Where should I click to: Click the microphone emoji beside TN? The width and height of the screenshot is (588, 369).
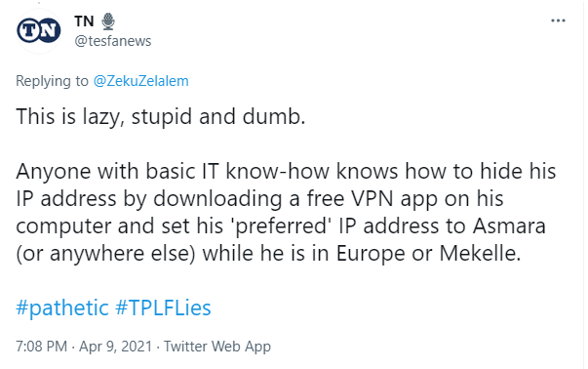[108, 21]
